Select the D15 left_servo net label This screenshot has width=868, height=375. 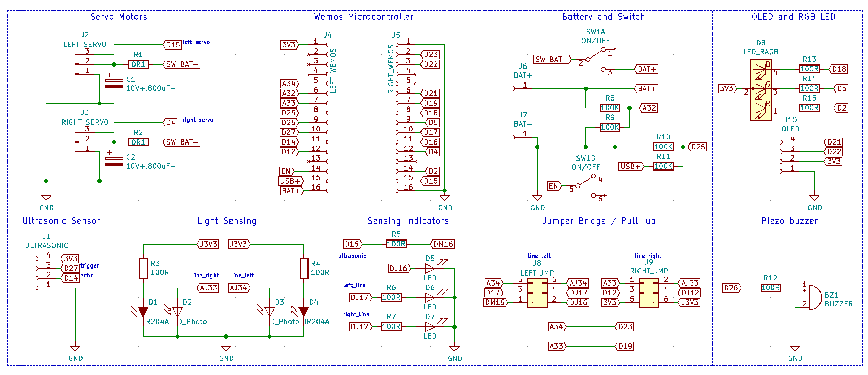point(173,45)
